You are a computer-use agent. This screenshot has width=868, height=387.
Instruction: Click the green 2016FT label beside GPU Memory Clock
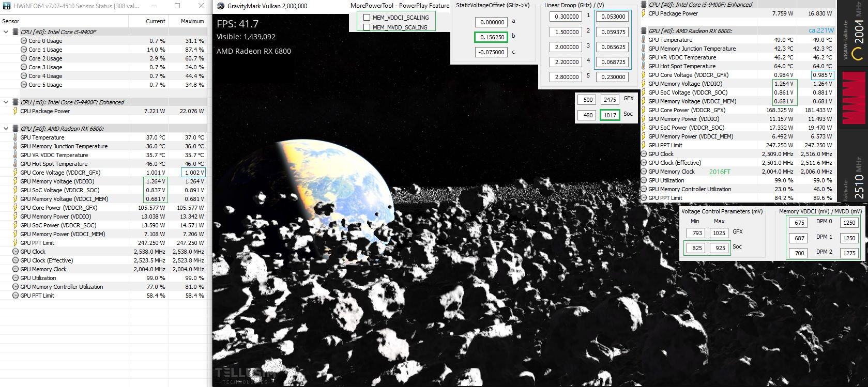pyautogui.click(x=720, y=172)
